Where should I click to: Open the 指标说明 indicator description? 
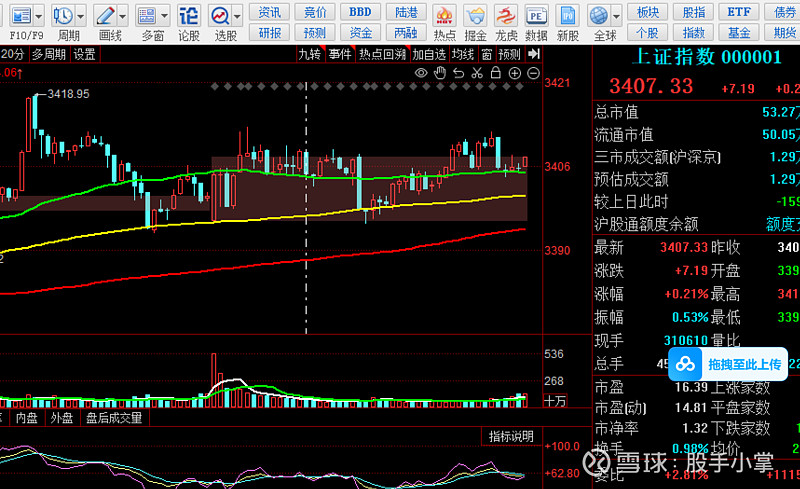511,436
